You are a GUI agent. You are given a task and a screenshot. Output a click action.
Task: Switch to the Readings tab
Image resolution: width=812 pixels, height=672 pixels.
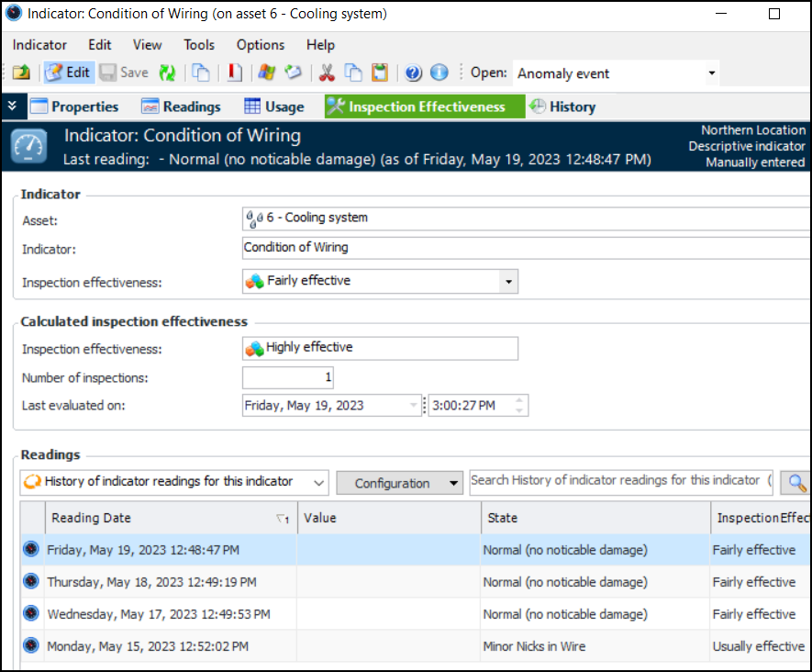pos(181,106)
